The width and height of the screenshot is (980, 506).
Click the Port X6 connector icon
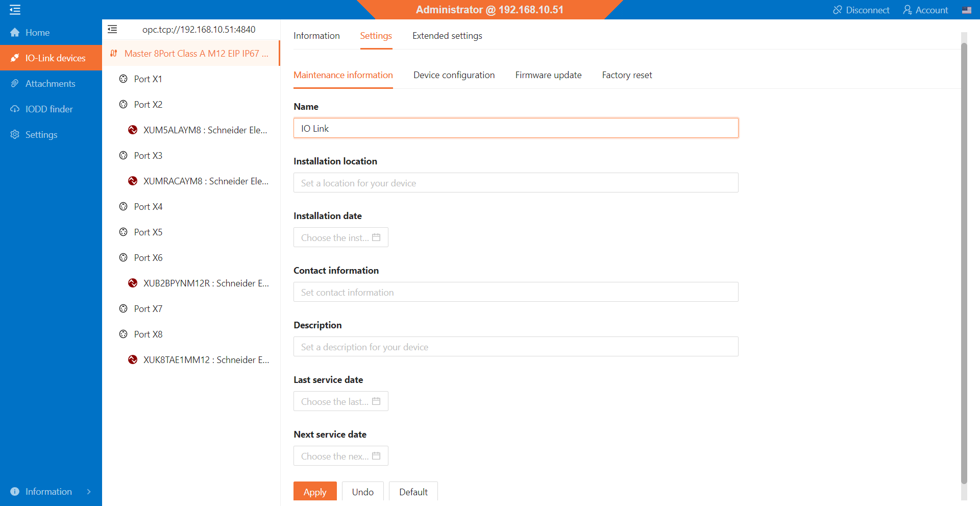tap(123, 258)
